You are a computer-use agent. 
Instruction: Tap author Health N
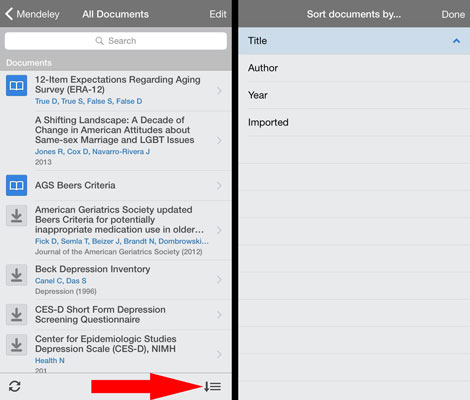(50, 361)
